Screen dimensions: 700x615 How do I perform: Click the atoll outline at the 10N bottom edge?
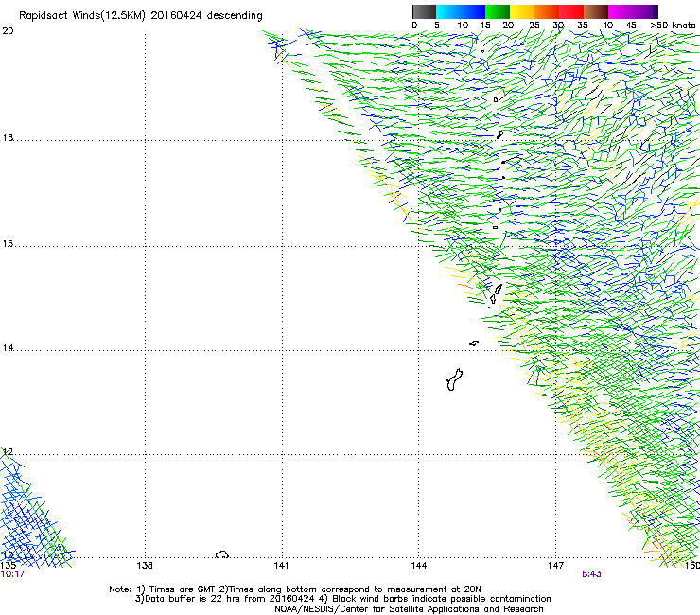click(222, 554)
